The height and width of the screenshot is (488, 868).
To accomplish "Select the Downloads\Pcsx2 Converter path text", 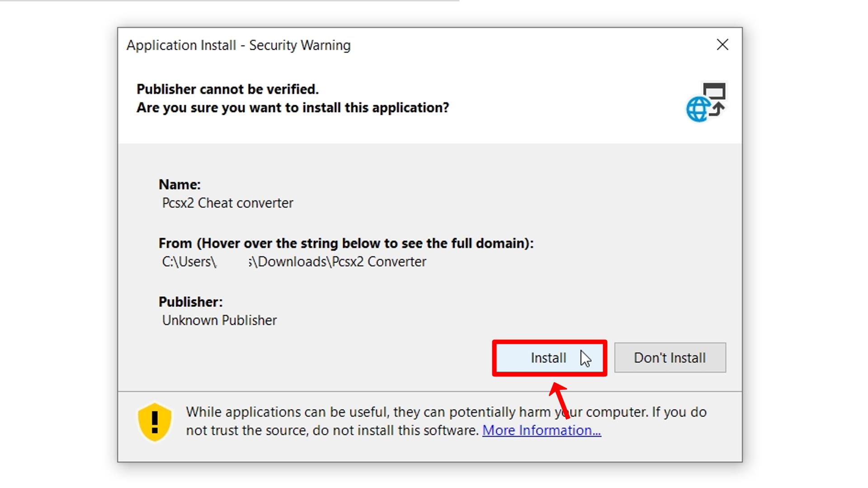I will click(x=294, y=262).
